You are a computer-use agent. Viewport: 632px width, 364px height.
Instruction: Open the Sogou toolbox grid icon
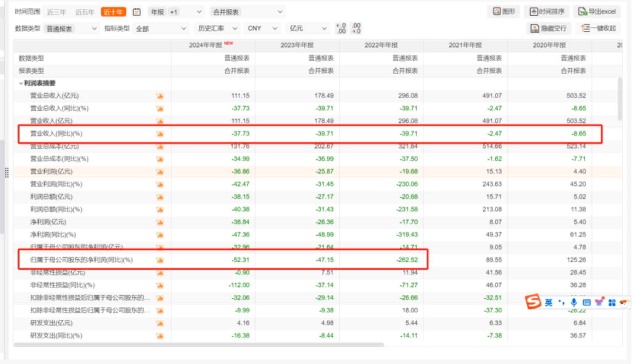[612, 303]
